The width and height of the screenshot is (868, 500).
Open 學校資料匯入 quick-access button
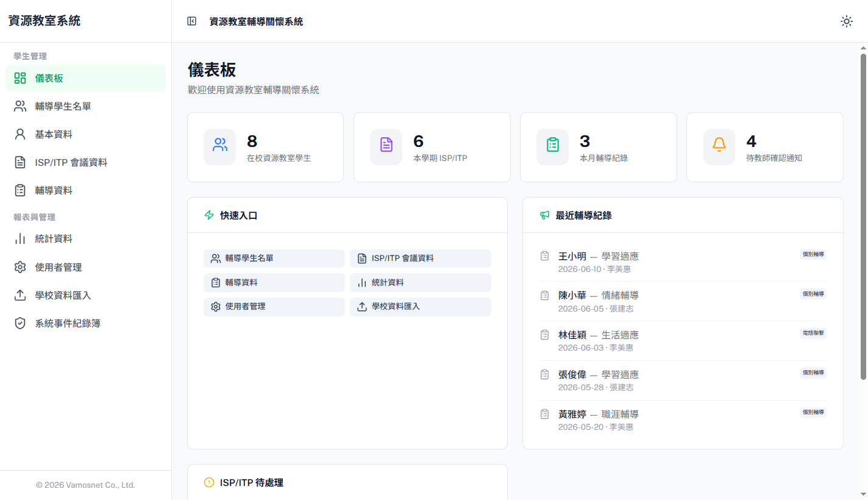421,306
